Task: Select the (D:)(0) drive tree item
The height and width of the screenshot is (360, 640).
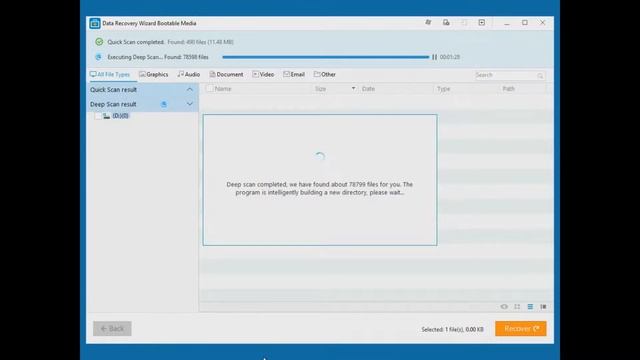Action: [120, 116]
